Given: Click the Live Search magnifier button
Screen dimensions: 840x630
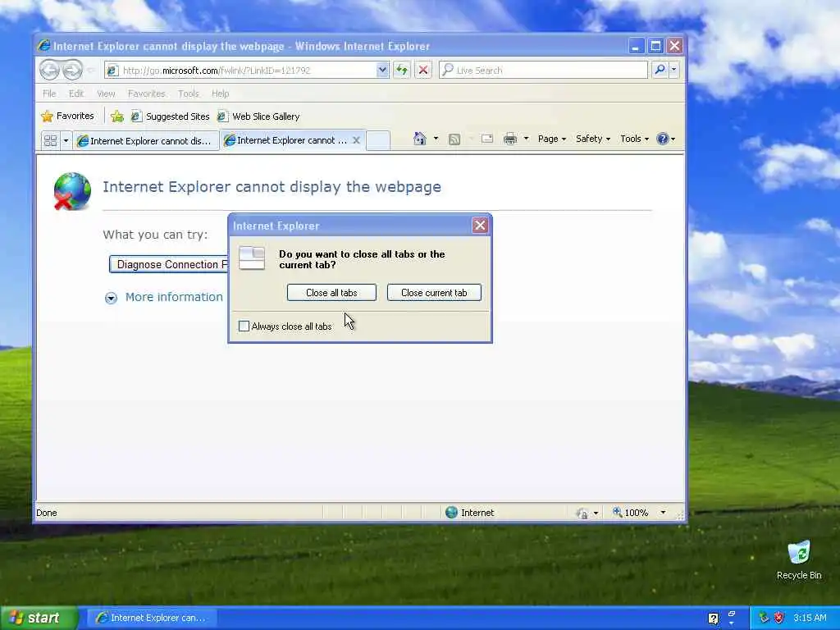Looking at the screenshot, I should 660,70.
